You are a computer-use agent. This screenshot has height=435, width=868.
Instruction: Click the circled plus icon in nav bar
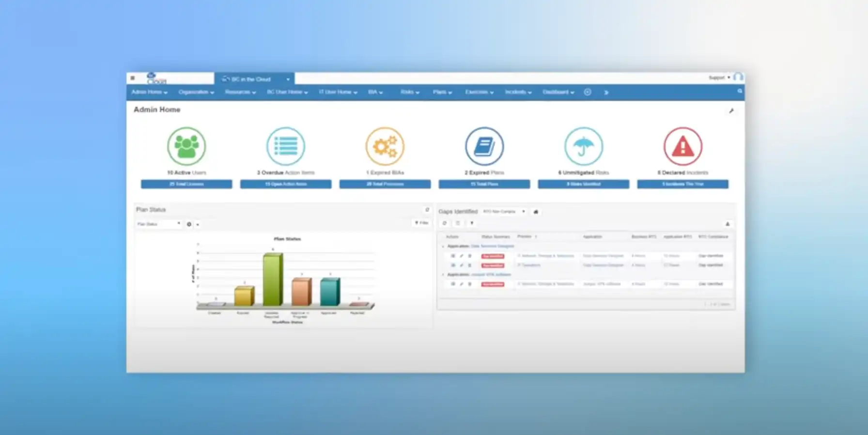pyautogui.click(x=588, y=92)
